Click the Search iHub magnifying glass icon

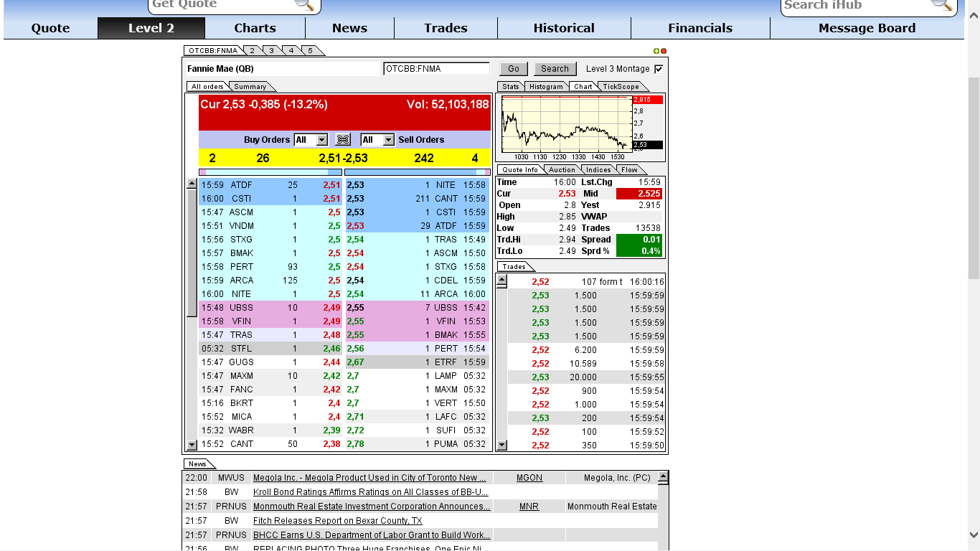(942, 6)
